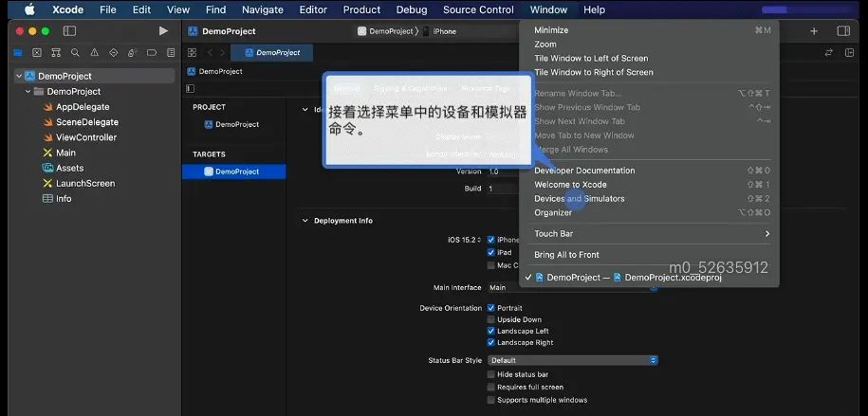
Task: Choose Organizer in the Window menu
Action: coord(649,212)
